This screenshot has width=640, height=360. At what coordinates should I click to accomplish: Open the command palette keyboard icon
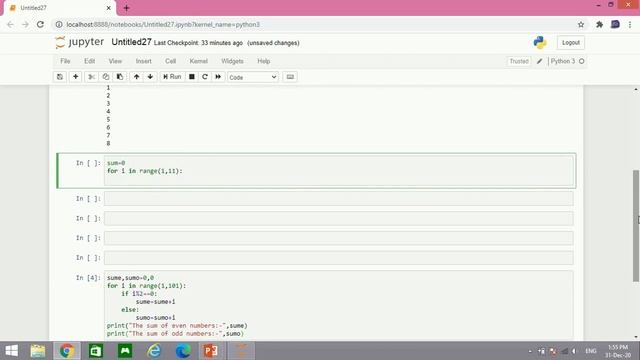pyautogui.click(x=290, y=77)
